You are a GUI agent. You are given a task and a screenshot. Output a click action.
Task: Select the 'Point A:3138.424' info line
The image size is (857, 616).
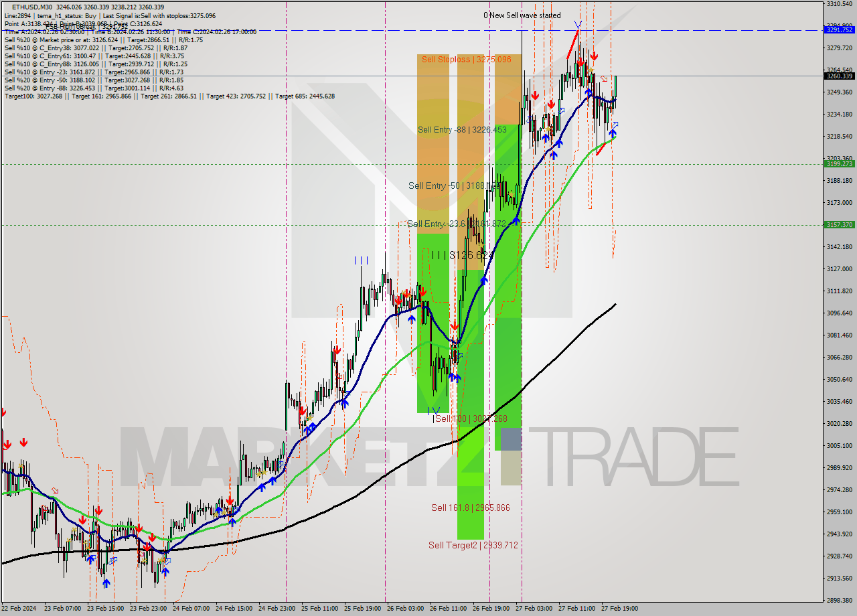[83, 23]
